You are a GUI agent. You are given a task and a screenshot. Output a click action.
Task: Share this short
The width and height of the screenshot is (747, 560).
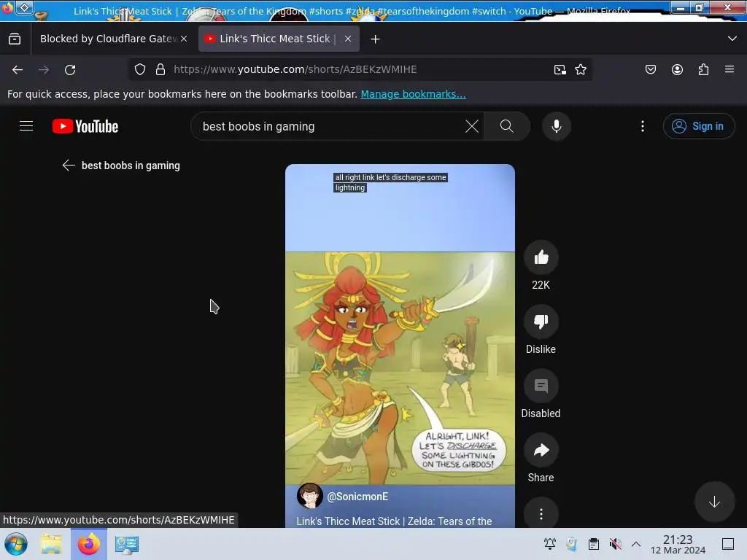click(x=541, y=451)
